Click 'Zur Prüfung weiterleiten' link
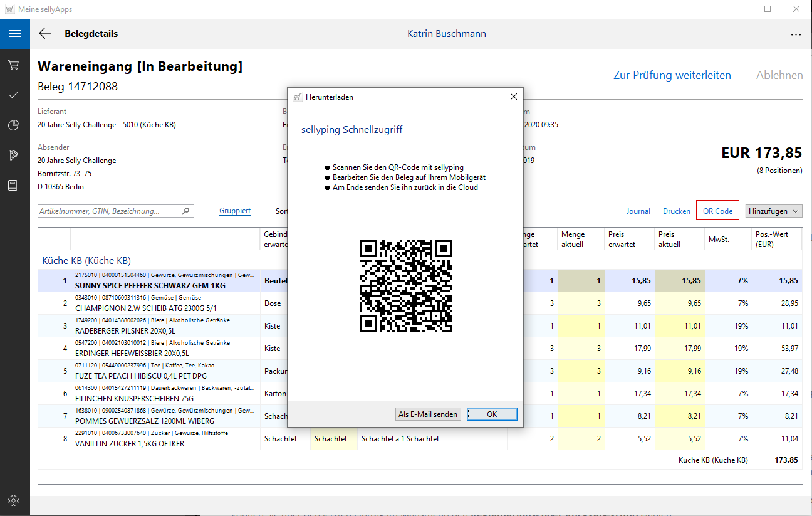This screenshot has width=812, height=516. pos(672,75)
